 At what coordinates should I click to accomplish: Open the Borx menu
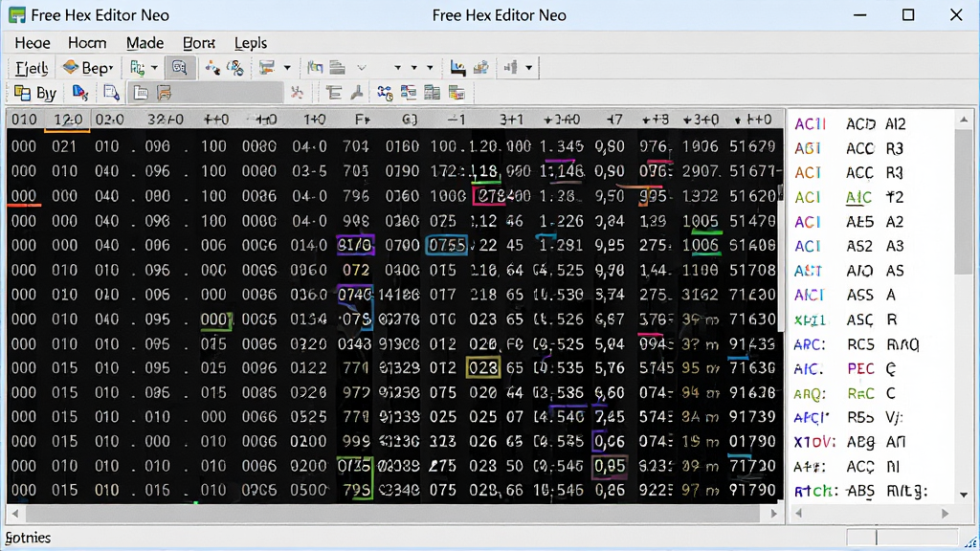(199, 43)
